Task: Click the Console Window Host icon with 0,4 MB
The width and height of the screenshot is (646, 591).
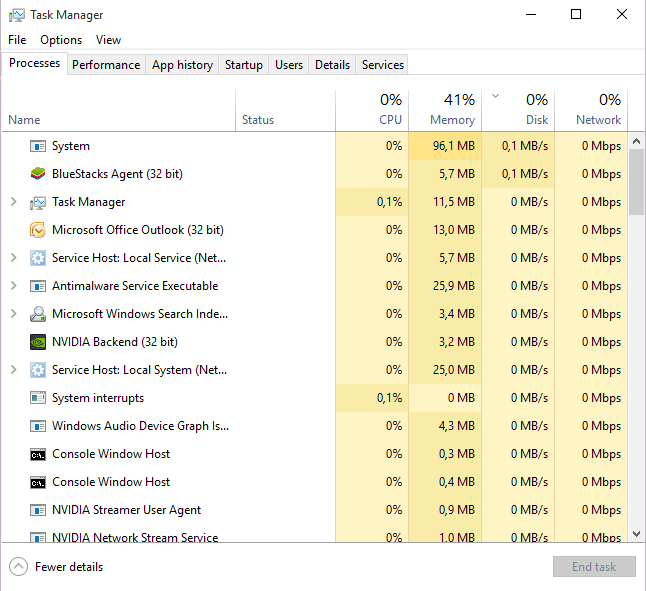Action: coord(38,482)
